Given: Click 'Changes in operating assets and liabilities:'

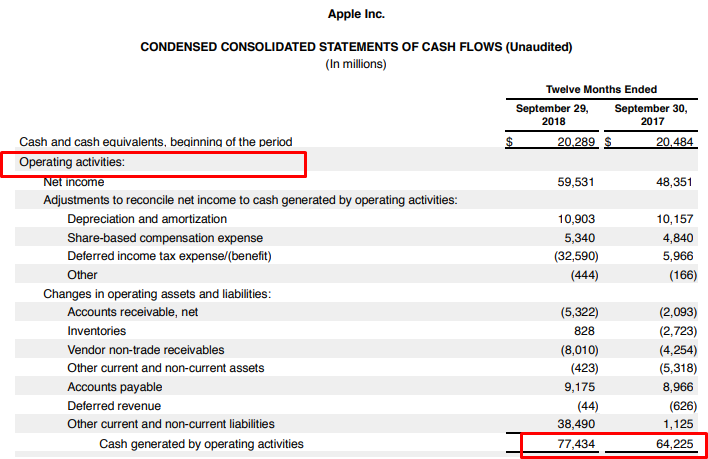Looking at the screenshot, I should coord(157,294).
